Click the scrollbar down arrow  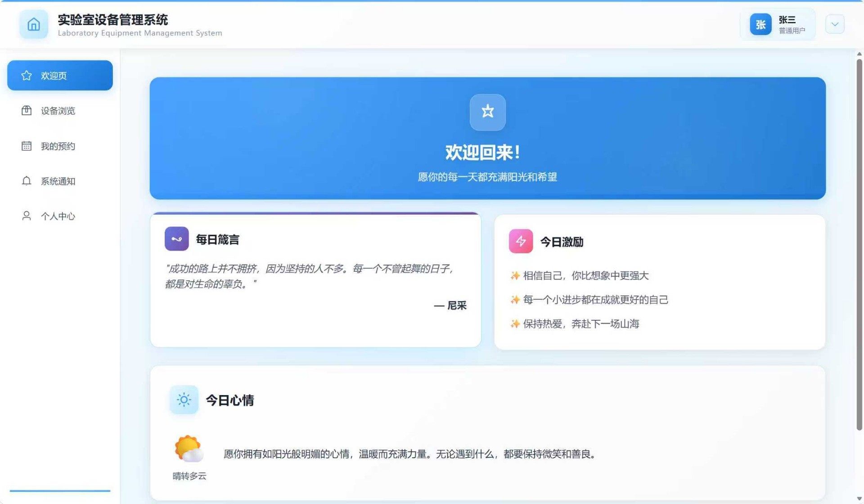pyautogui.click(x=859, y=499)
